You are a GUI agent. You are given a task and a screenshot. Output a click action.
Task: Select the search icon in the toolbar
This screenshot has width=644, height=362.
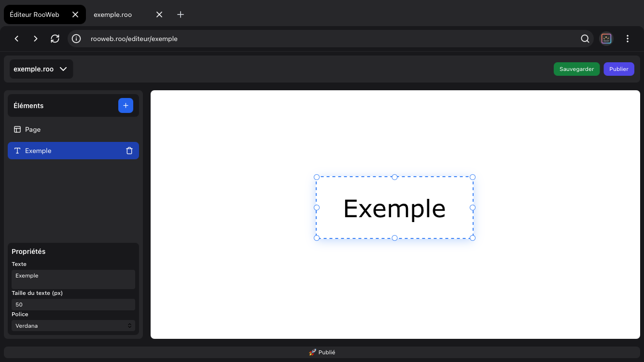[585, 39]
